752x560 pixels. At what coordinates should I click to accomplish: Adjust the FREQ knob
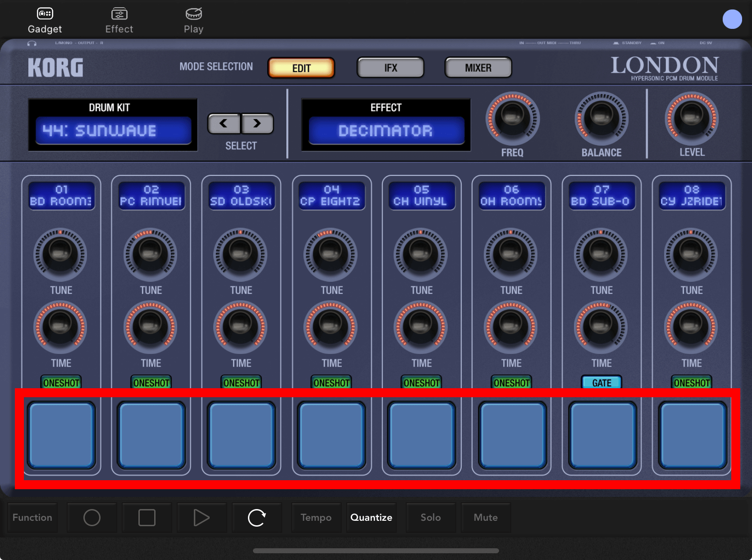[512, 119]
